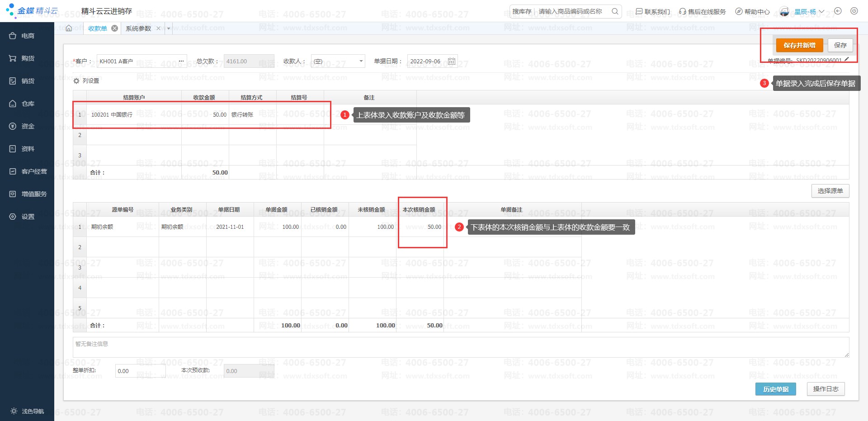
Task: Click the power logout icon
Action: (854, 11)
